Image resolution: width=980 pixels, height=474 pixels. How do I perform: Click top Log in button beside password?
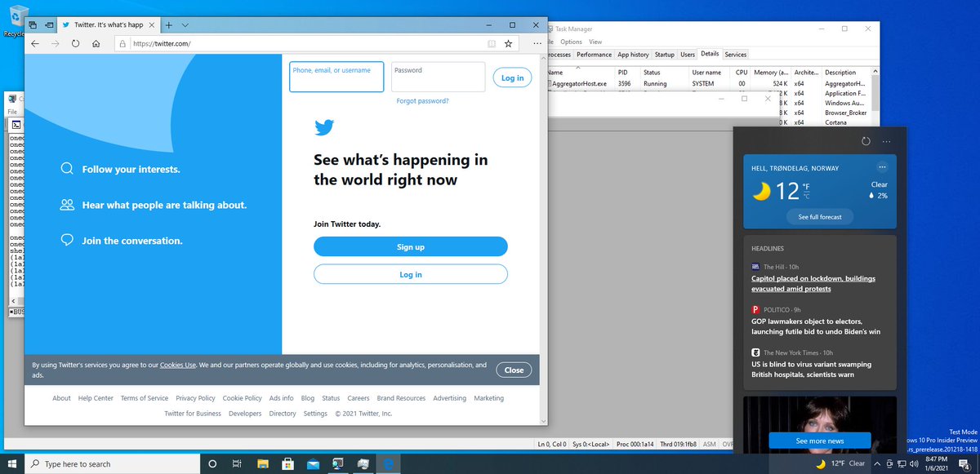[513, 78]
